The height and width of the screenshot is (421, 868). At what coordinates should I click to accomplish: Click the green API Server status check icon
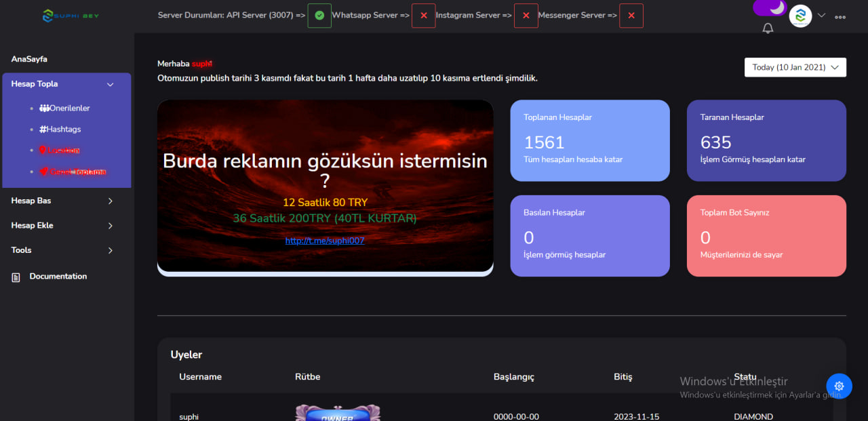click(319, 16)
